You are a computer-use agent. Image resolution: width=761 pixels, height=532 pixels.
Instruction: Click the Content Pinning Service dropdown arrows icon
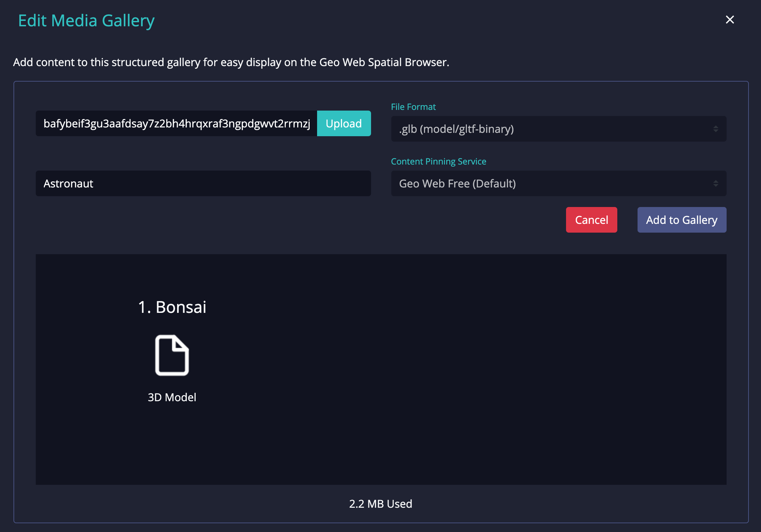pyautogui.click(x=715, y=183)
